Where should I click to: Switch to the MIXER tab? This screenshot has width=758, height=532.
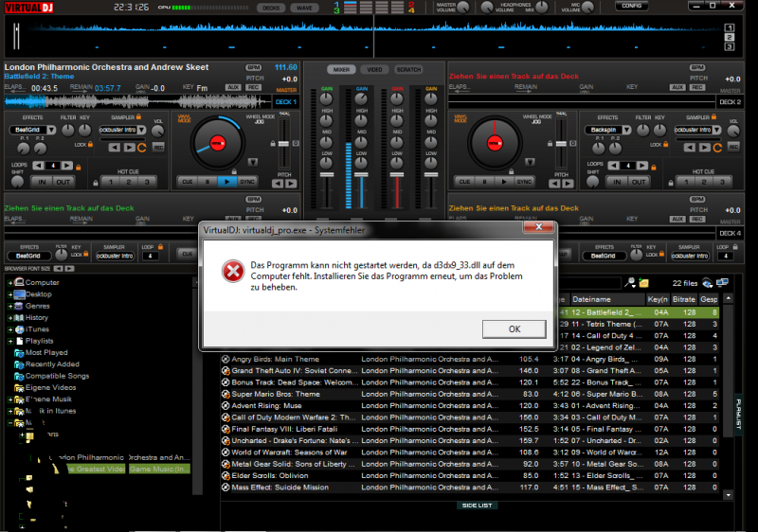(x=341, y=69)
